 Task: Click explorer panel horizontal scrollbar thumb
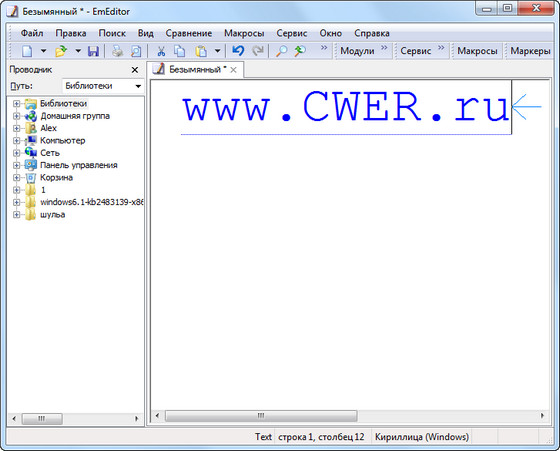pos(42,419)
